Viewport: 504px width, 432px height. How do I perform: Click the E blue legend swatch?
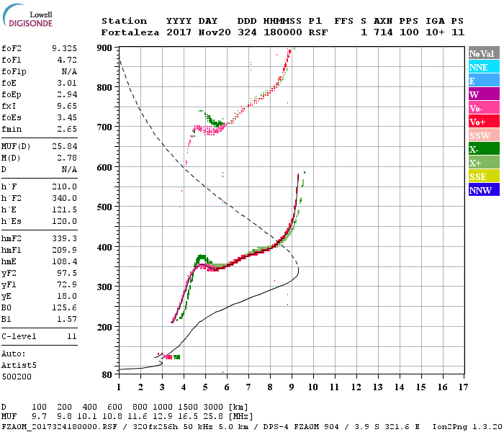pyautogui.click(x=484, y=81)
